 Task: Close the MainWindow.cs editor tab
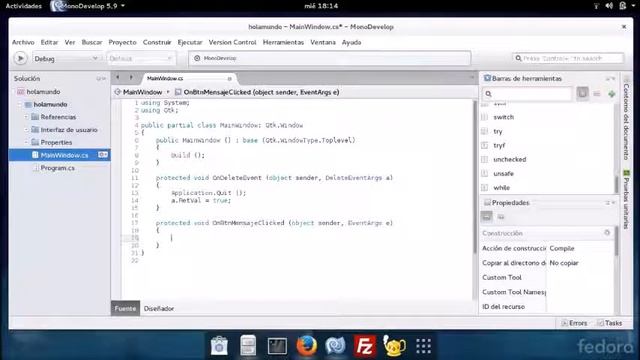point(229,78)
